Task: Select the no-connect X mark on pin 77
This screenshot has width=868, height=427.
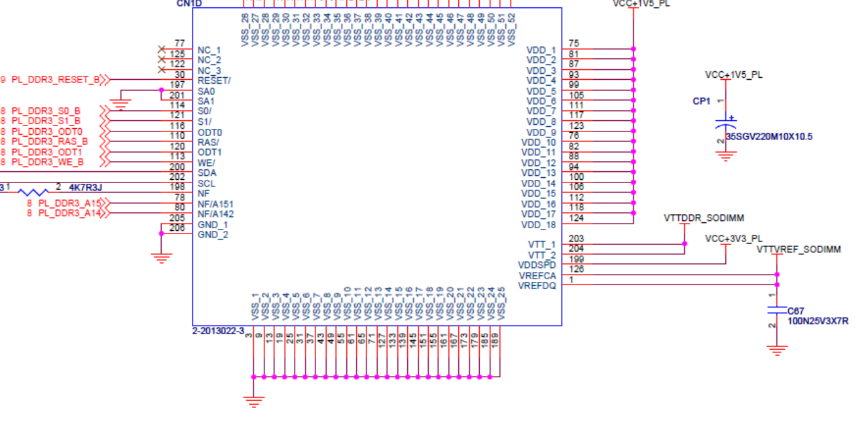Action: [162, 50]
